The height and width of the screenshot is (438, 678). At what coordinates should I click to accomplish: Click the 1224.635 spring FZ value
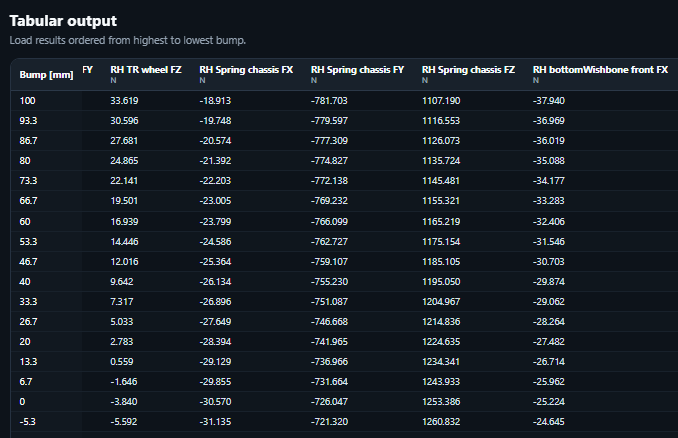[441, 342]
